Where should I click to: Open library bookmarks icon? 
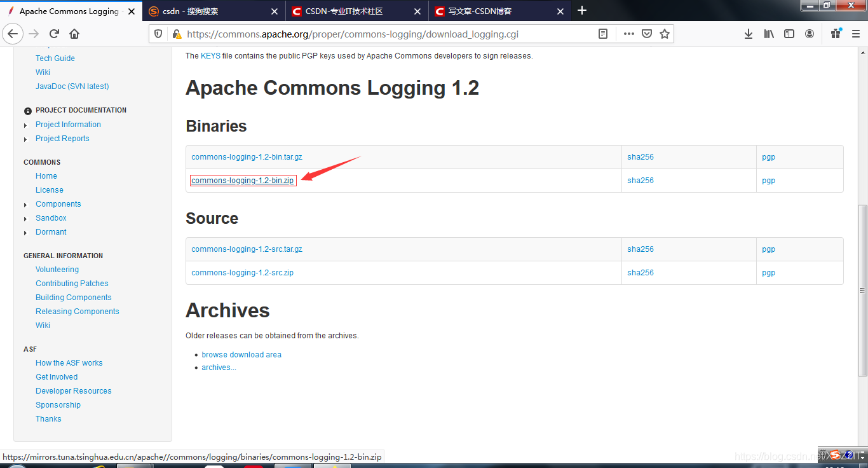pyautogui.click(x=769, y=34)
